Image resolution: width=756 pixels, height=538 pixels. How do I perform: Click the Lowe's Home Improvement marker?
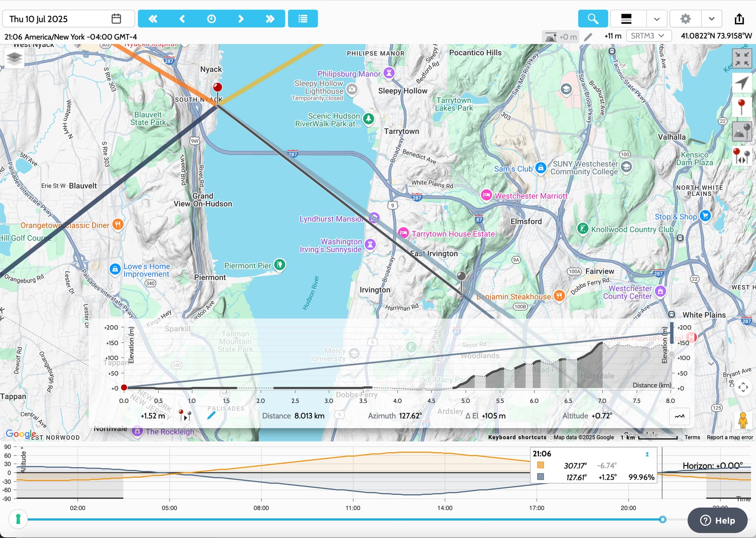click(x=115, y=270)
